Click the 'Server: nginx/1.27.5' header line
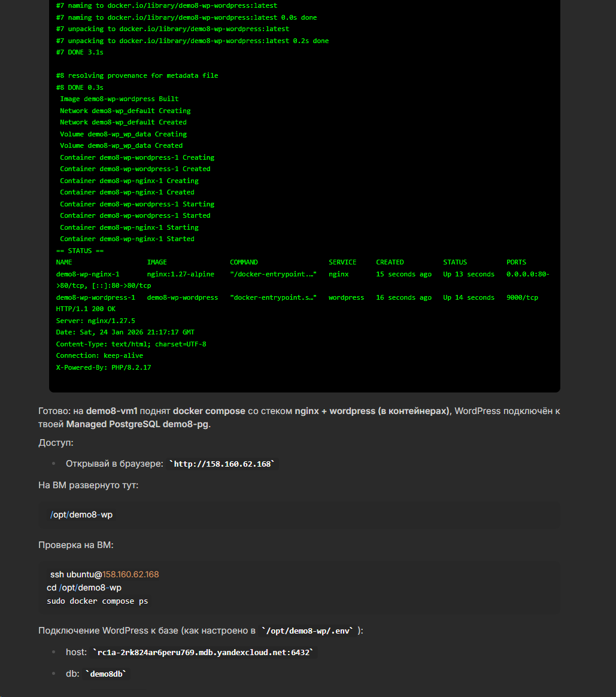This screenshot has width=616, height=697. coord(96,321)
